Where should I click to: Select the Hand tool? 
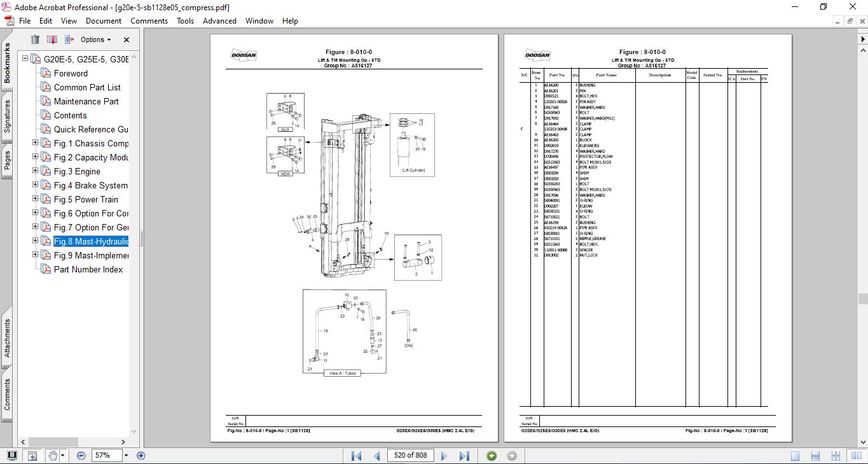click(52, 456)
